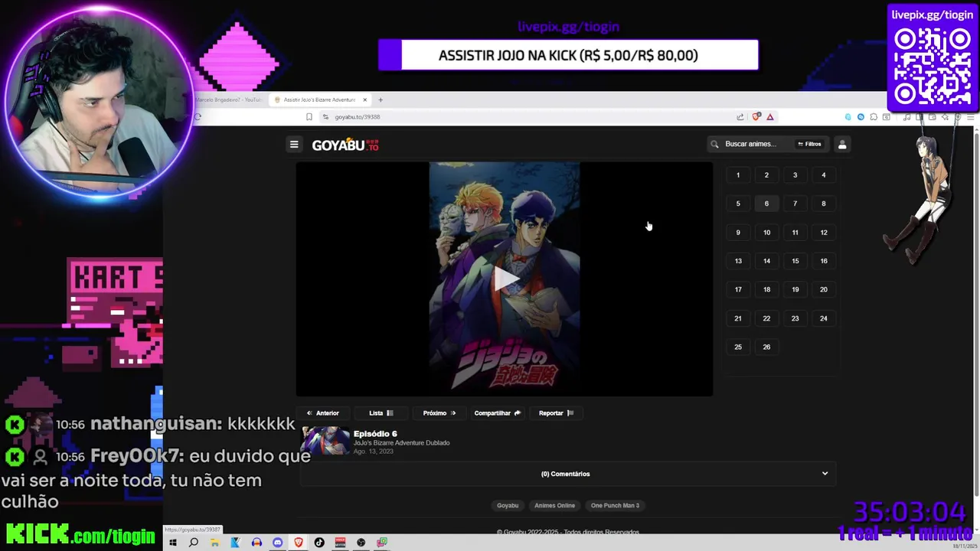
Task: Open Windows taskbar search
Action: 194,543
